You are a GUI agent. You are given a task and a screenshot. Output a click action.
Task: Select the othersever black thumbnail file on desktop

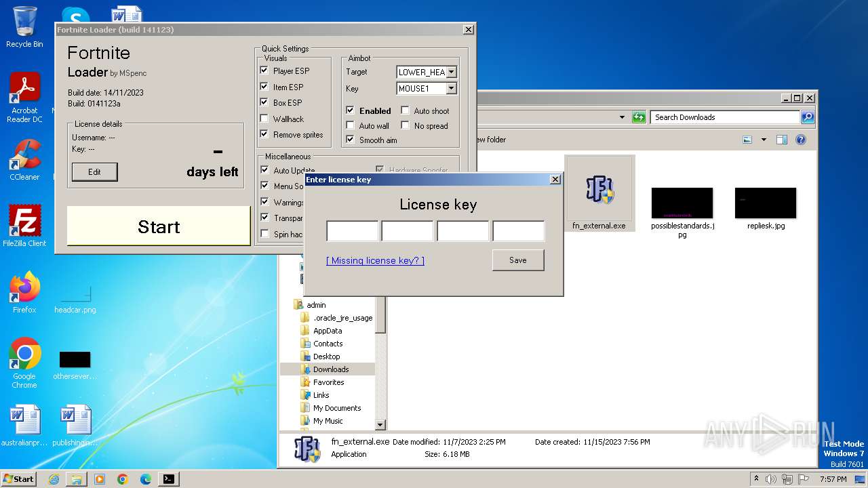pos(75,365)
